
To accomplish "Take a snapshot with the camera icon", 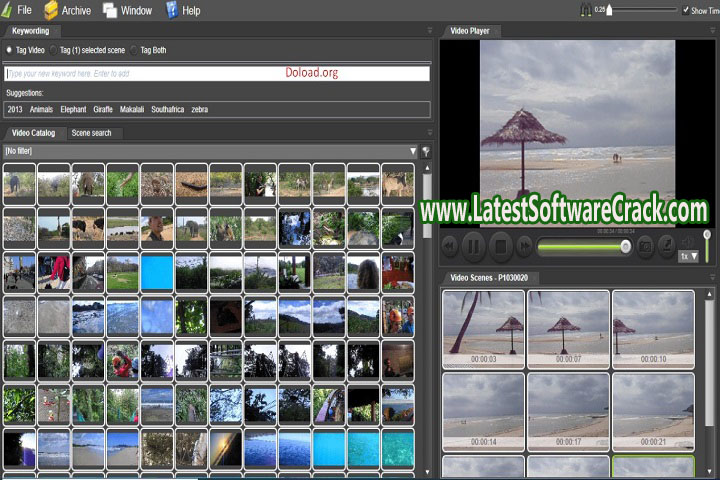I will (x=646, y=245).
